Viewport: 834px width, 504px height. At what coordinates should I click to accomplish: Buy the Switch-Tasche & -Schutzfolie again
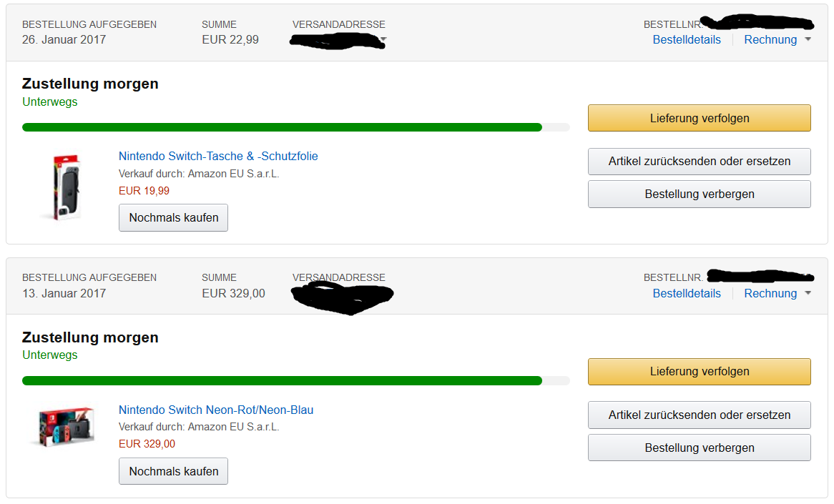tap(173, 218)
